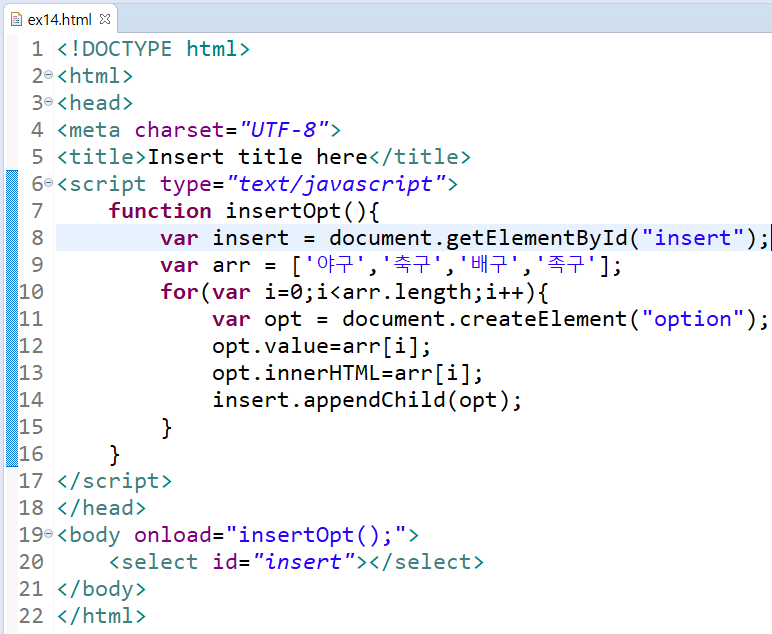This screenshot has width=772, height=634.
Task: Close the ex14.html tab
Action: click(105, 19)
